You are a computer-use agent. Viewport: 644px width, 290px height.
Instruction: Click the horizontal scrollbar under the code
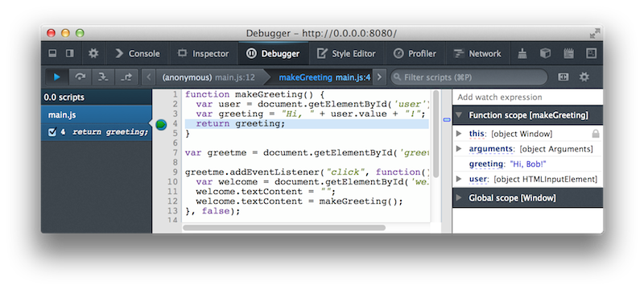pos(284,227)
